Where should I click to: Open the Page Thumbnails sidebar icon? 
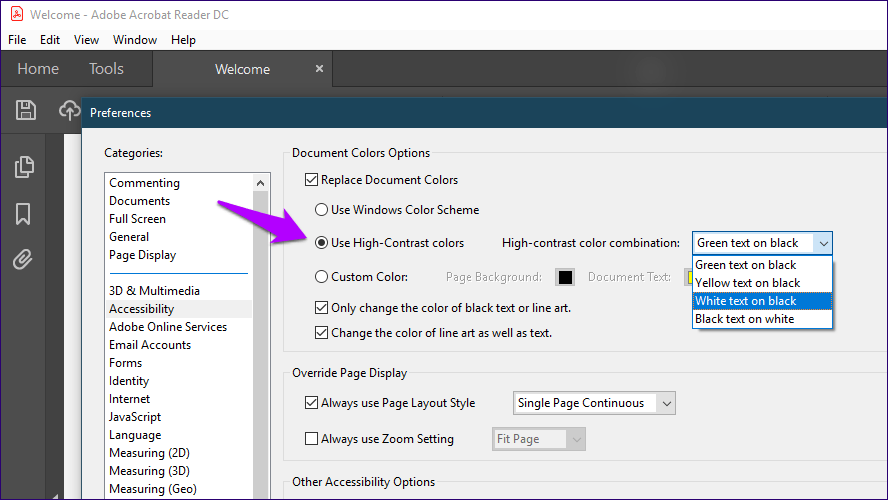point(24,167)
